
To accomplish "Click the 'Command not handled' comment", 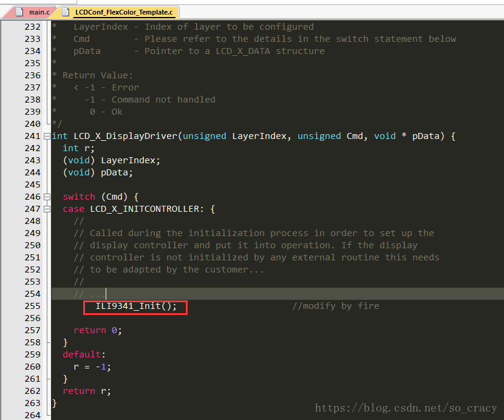I will click(x=163, y=100).
